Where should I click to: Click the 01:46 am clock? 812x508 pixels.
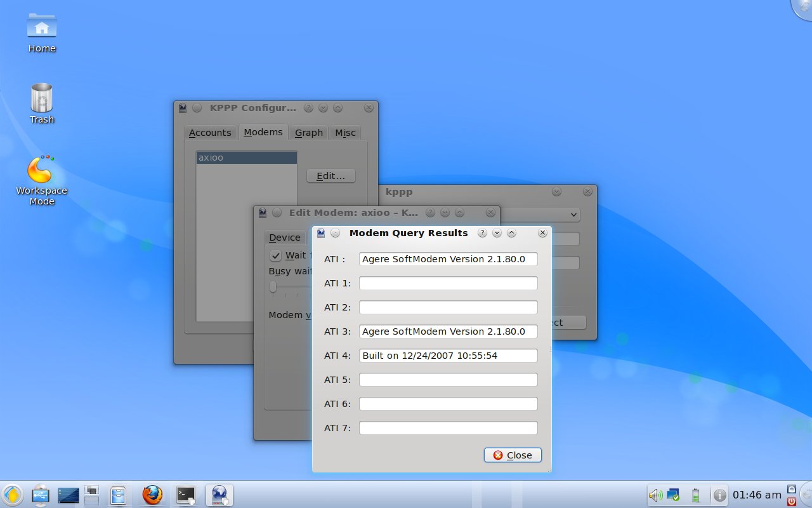pyautogui.click(x=757, y=495)
